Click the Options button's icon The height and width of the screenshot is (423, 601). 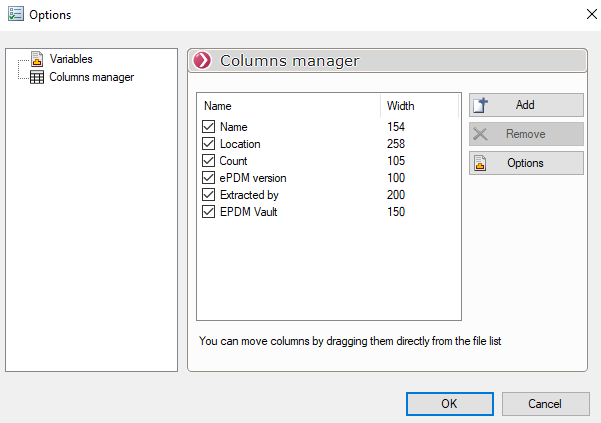(x=480, y=163)
